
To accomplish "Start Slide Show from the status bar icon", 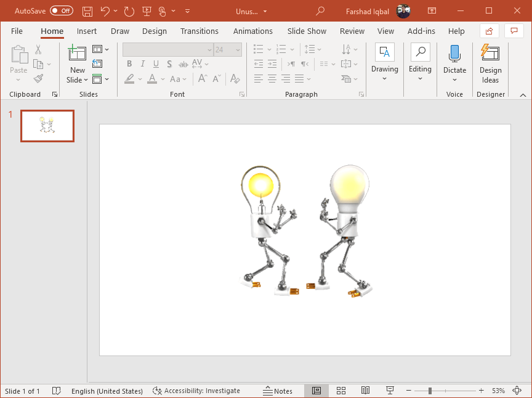I will (x=390, y=391).
